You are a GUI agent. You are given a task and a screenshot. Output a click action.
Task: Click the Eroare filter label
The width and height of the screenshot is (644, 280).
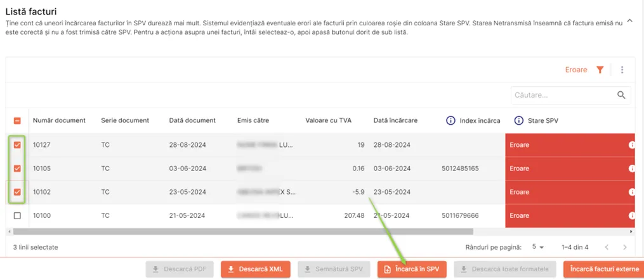click(576, 70)
